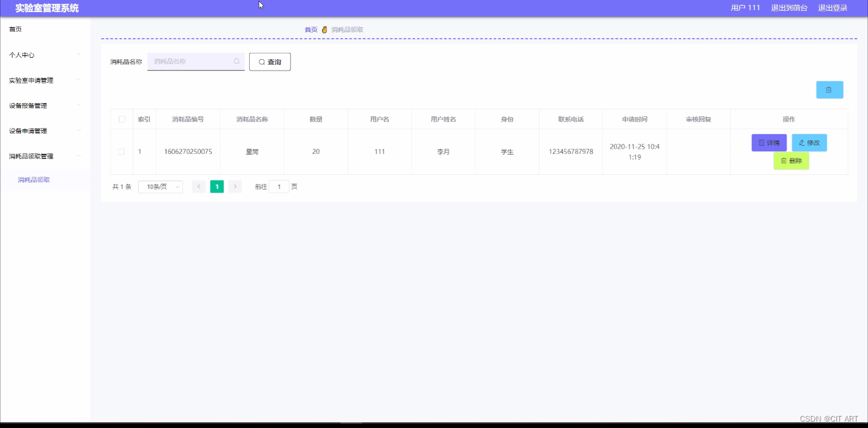This screenshot has height=428, width=868.
Task: Click the query icon inside the 查询 button
Action: pos(261,62)
